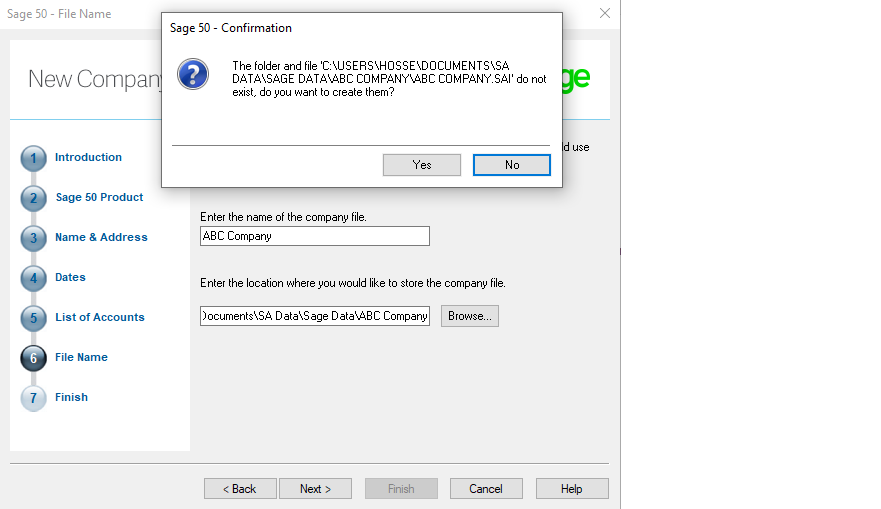Viewport: 881px width, 509px height.
Task: Click 'Enter the name of the company file' label
Action: click(283, 217)
